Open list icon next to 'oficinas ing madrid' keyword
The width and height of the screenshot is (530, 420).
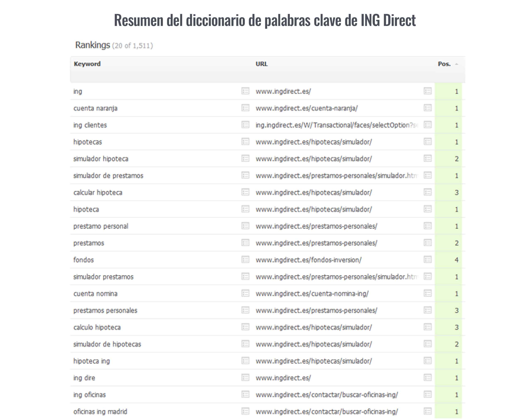[245, 411]
